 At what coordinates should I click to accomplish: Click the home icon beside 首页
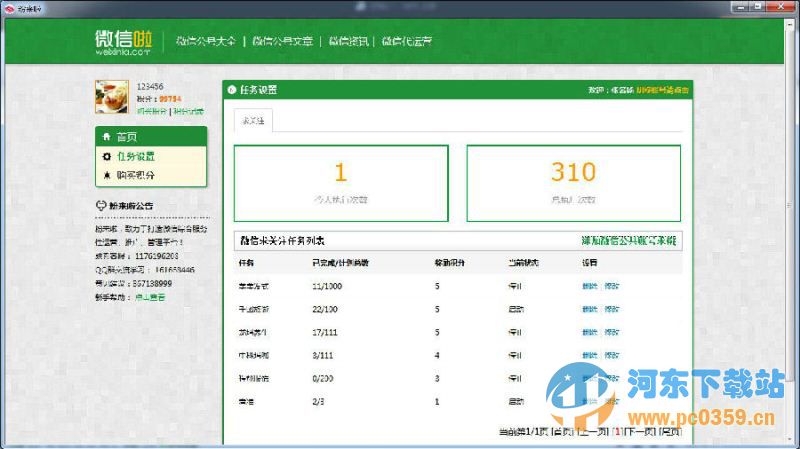click(x=107, y=137)
